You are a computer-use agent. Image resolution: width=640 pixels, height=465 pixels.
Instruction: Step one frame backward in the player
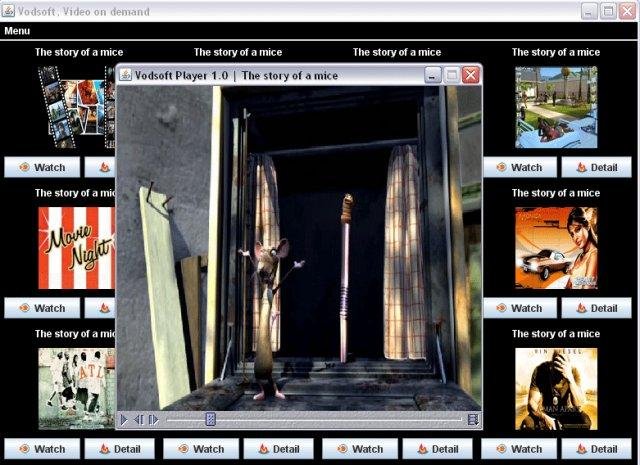pos(139,420)
